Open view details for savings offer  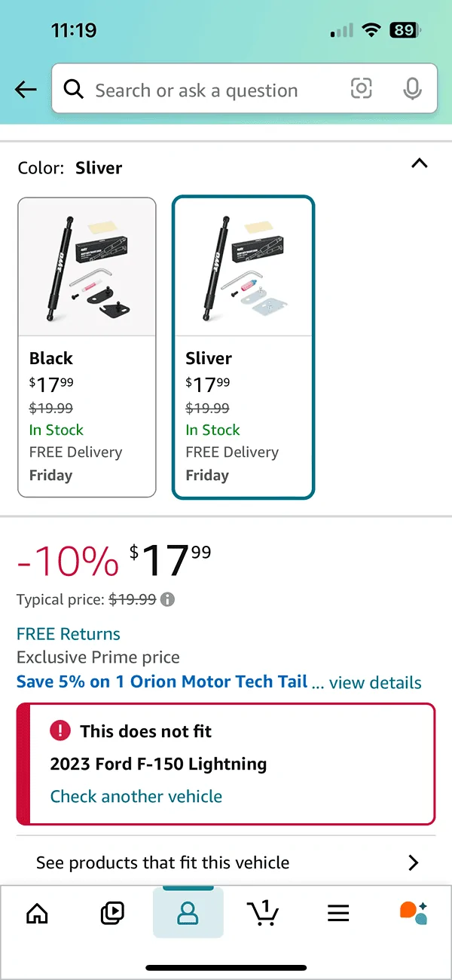[x=375, y=683]
